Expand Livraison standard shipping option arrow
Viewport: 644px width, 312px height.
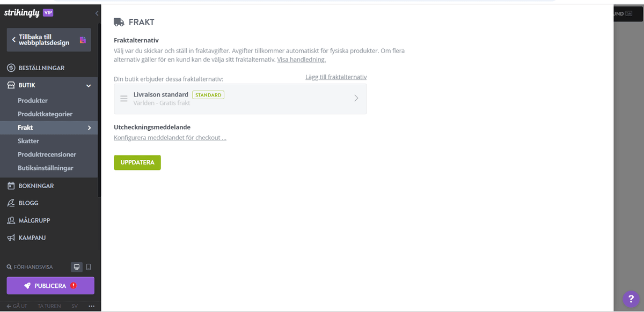(x=356, y=98)
